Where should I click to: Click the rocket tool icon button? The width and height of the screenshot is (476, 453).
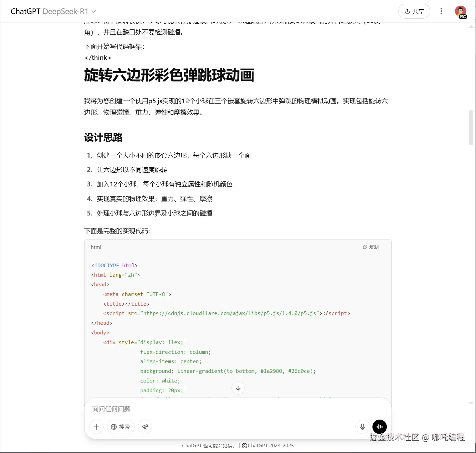click(x=145, y=427)
